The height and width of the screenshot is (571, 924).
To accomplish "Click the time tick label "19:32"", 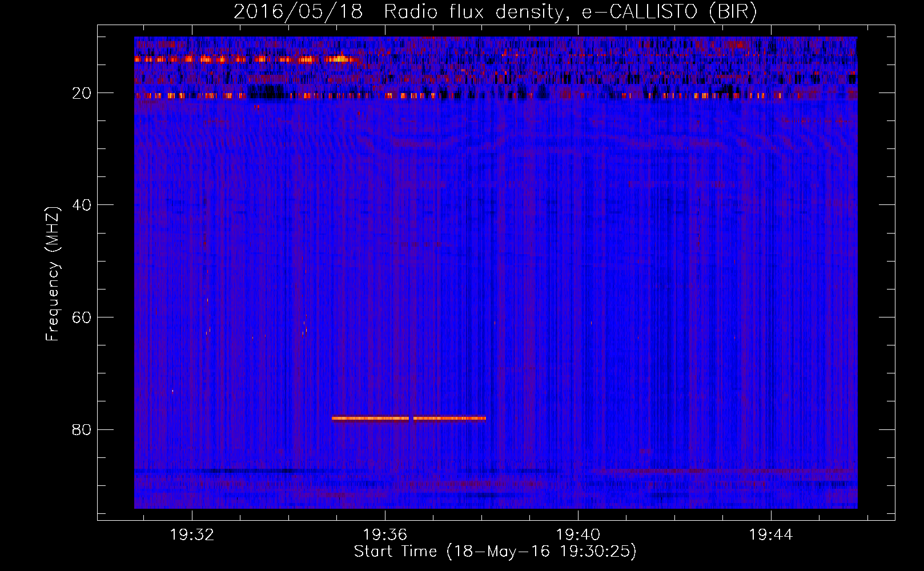I will [x=192, y=534].
